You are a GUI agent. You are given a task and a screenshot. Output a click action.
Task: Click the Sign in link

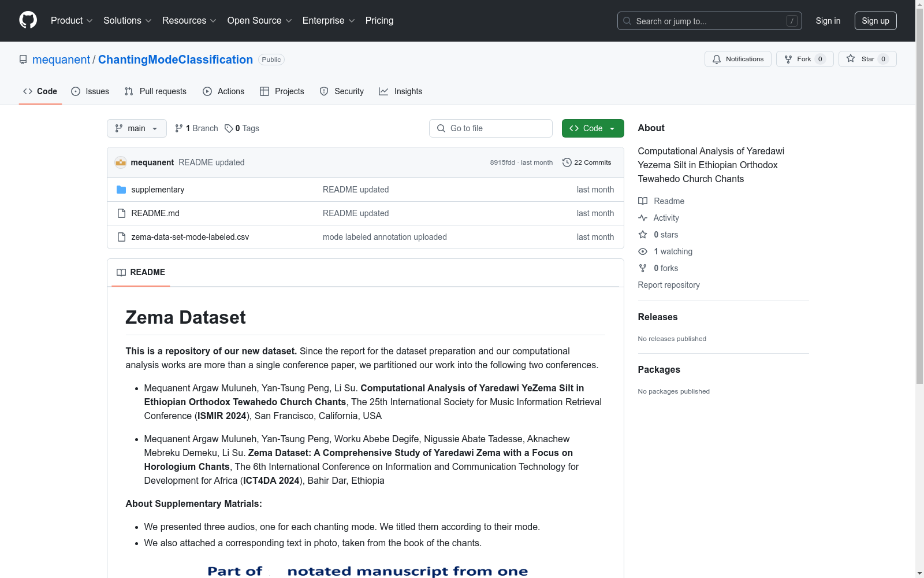[828, 21]
